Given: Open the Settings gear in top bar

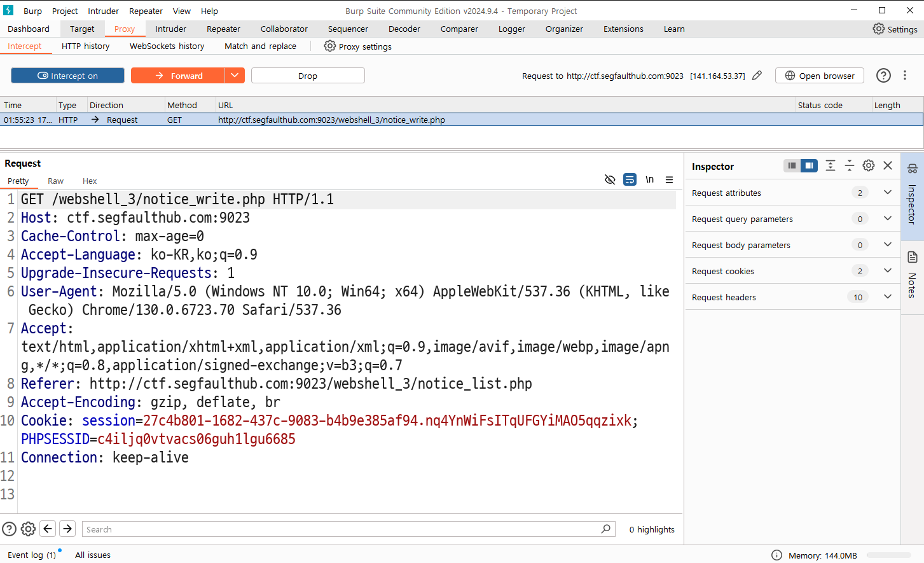Looking at the screenshot, I should 879,29.
